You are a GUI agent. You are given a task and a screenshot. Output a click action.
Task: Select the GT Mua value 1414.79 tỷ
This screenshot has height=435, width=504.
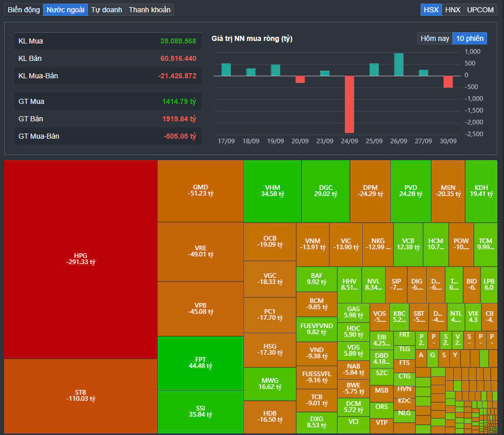[x=179, y=102]
